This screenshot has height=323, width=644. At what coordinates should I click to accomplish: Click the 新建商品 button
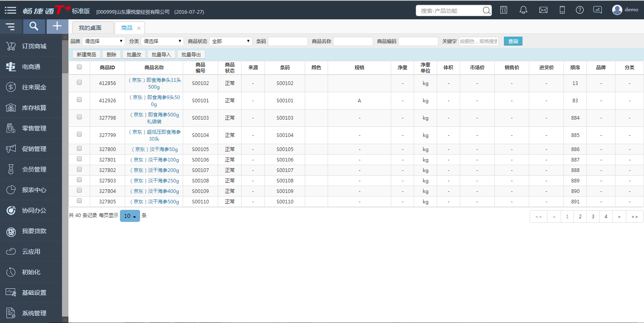pyautogui.click(x=86, y=55)
